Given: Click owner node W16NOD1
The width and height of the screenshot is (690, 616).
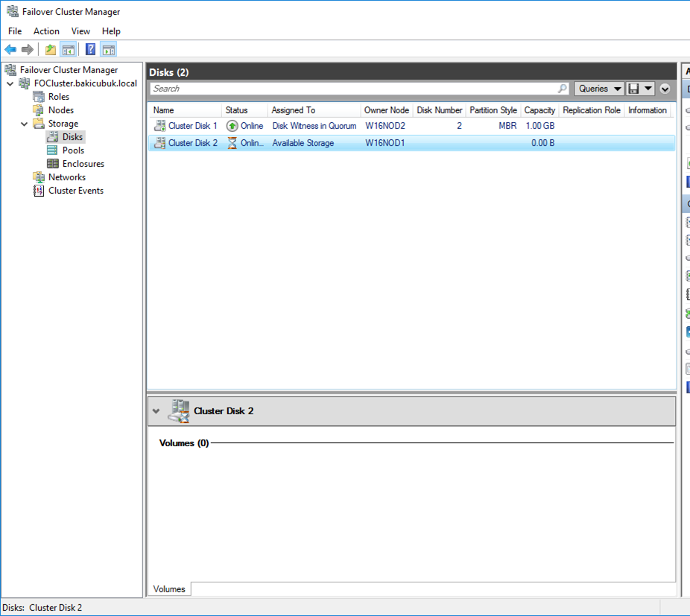Looking at the screenshot, I should [x=384, y=143].
